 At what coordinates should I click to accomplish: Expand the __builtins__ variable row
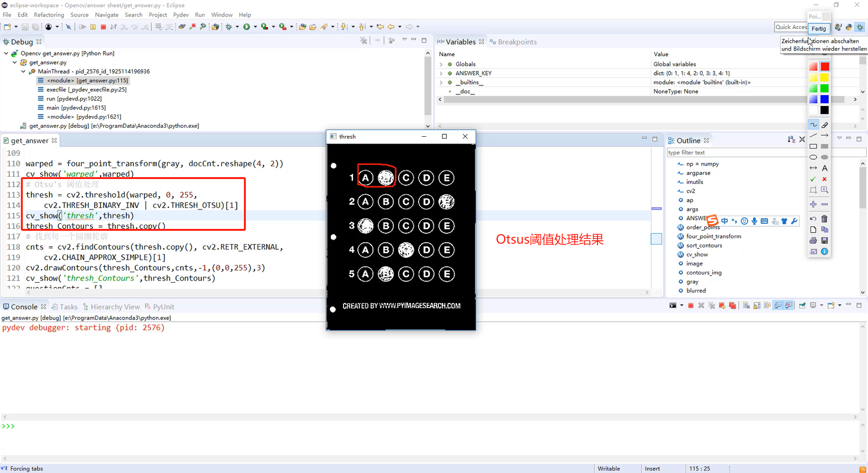tap(441, 82)
